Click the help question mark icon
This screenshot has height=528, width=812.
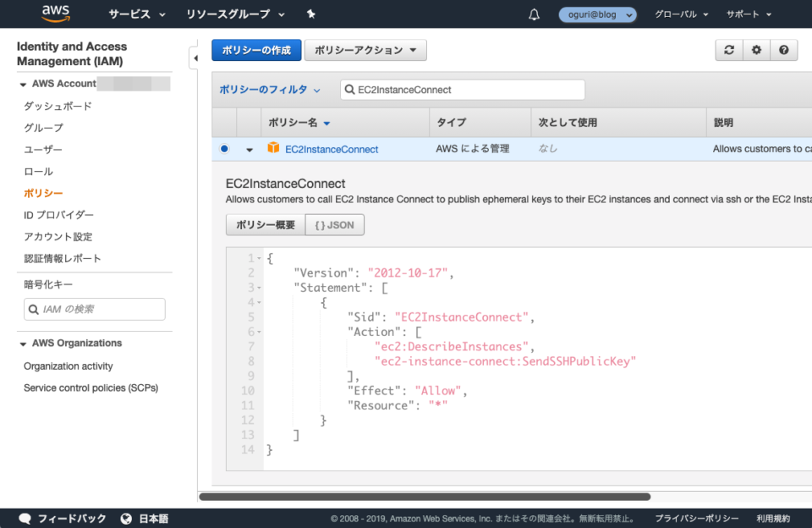click(783, 50)
